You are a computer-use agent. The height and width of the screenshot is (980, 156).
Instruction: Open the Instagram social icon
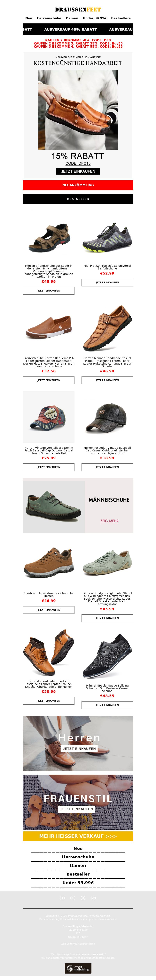(x=83, y=898)
